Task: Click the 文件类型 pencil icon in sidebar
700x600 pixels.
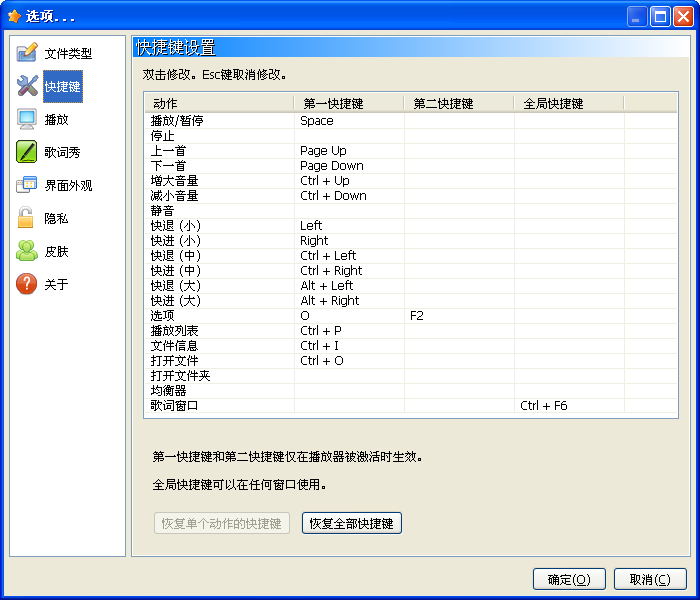Action: tap(27, 53)
